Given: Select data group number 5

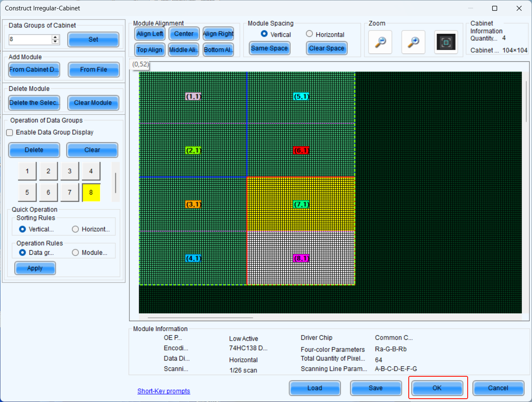Looking at the screenshot, I should (27, 192).
